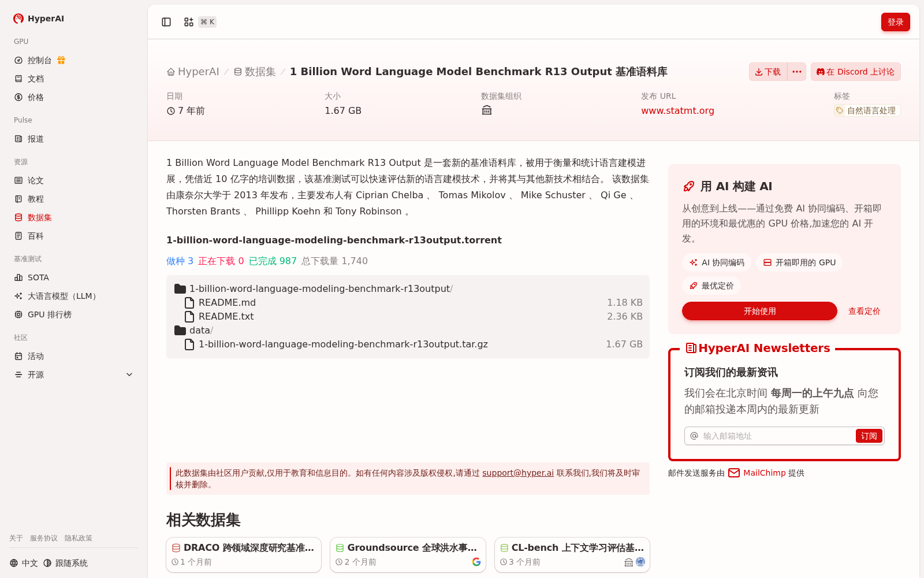Open the command palette ⌘K button

click(200, 22)
